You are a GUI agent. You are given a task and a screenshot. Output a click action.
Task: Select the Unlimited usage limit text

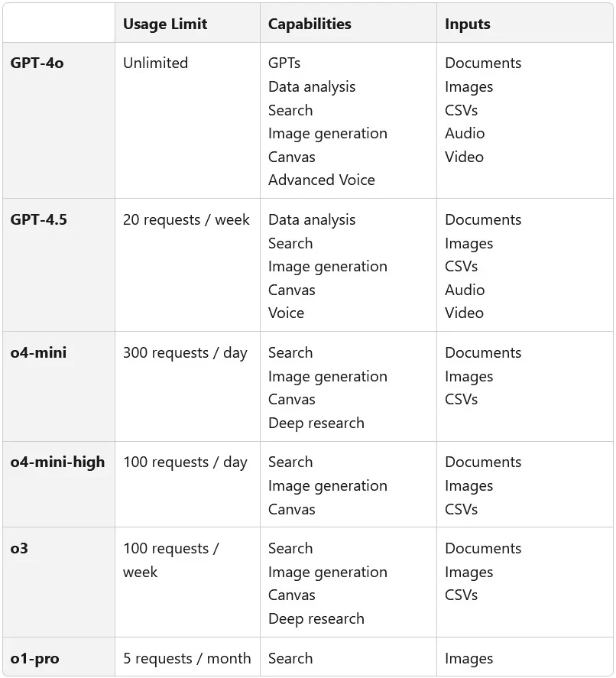coord(155,63)
